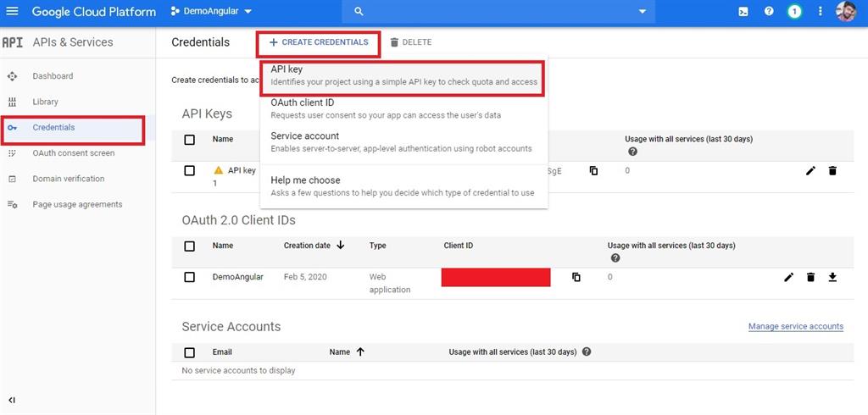This screenshot has height=415, width=868.
Task: Click the Page usage agreements icon
Action: coord(12,205)
